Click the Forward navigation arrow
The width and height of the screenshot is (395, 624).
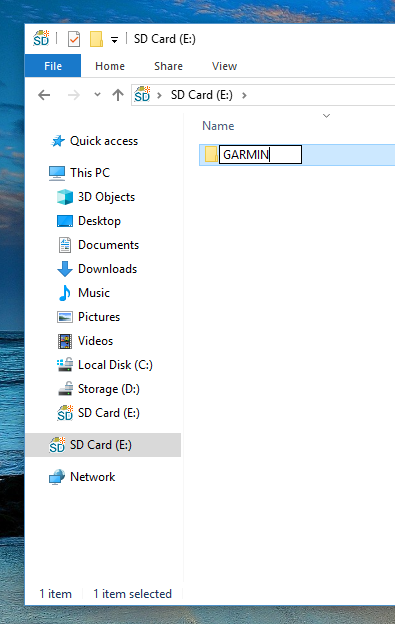(x=74, y=95)
